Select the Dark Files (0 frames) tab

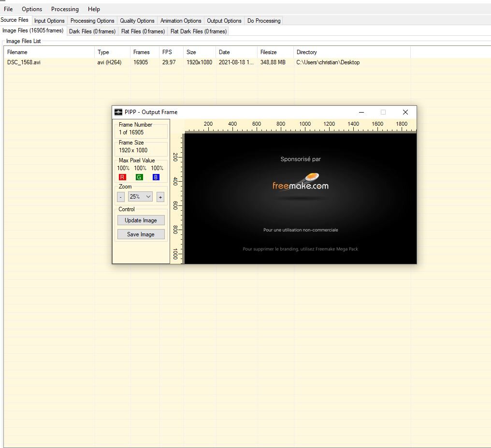92,31
